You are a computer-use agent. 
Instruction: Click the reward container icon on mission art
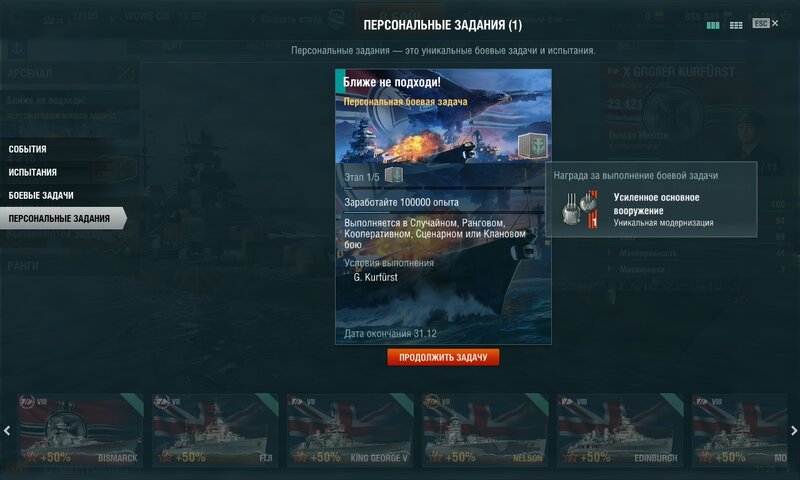point(532,145)
